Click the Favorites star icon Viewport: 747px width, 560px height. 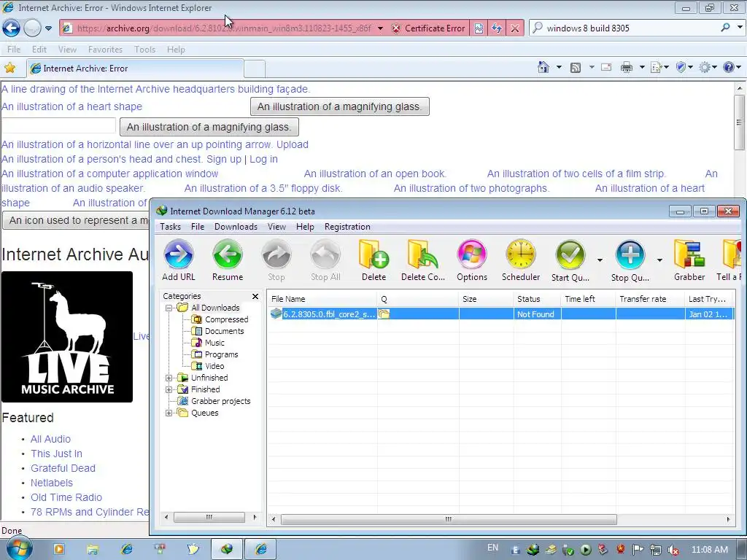pyautogui.click(x=9, y=68)
